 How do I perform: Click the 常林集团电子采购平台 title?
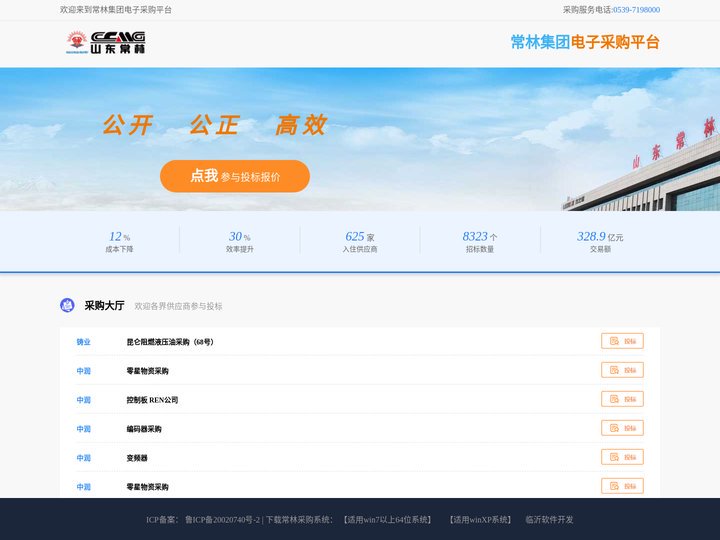click(585, 42)
